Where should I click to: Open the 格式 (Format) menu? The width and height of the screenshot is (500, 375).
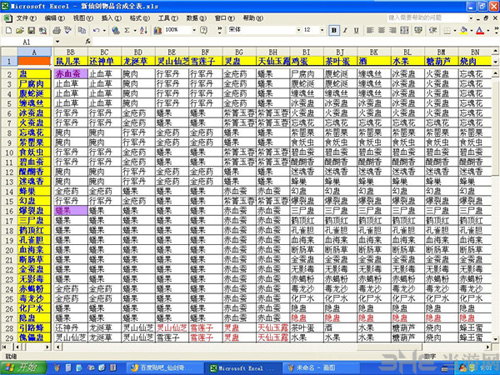click(x=140, y=18)
